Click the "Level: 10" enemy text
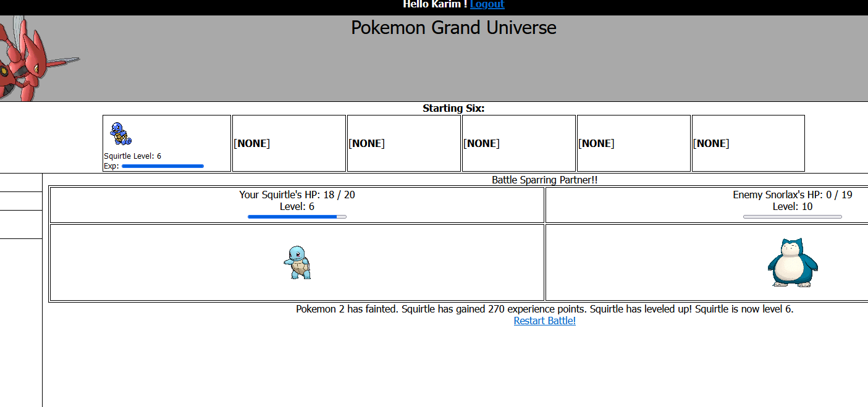The image size is (868, 407). (x=793, y=206)
